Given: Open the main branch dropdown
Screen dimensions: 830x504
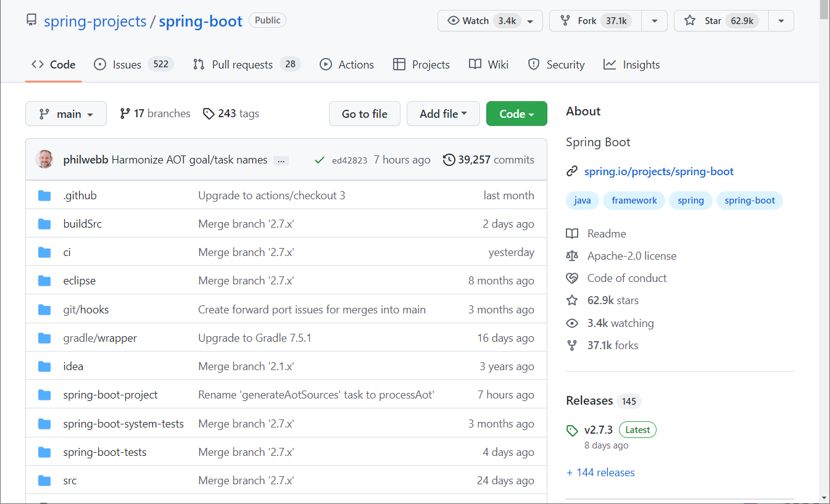Looking at the screenshot, I should 66,114.
